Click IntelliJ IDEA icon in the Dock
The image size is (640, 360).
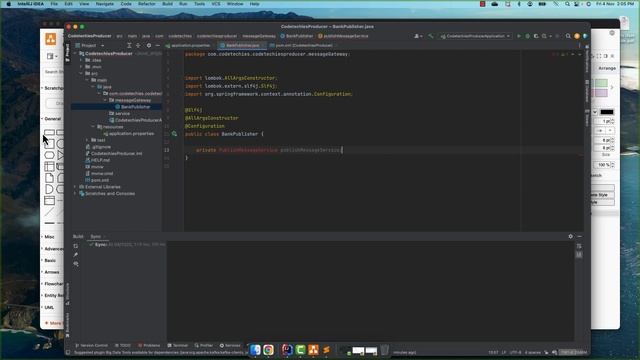(287, 350)
